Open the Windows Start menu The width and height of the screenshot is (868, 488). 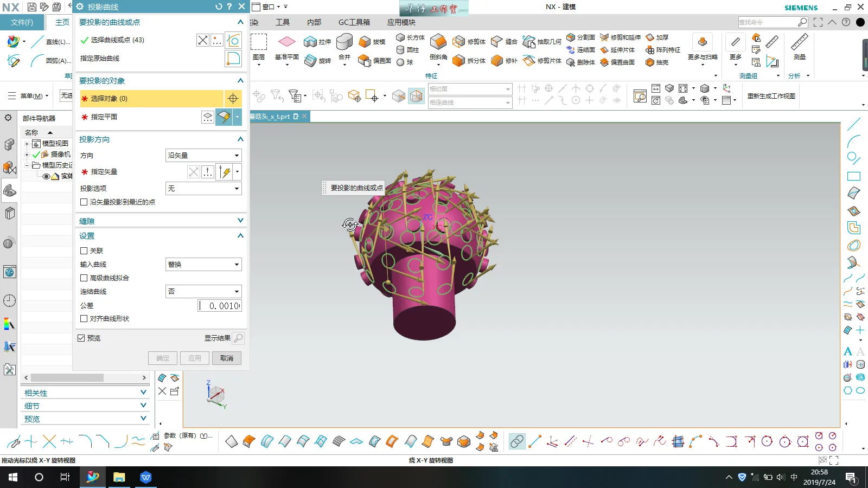click(13, 477)
